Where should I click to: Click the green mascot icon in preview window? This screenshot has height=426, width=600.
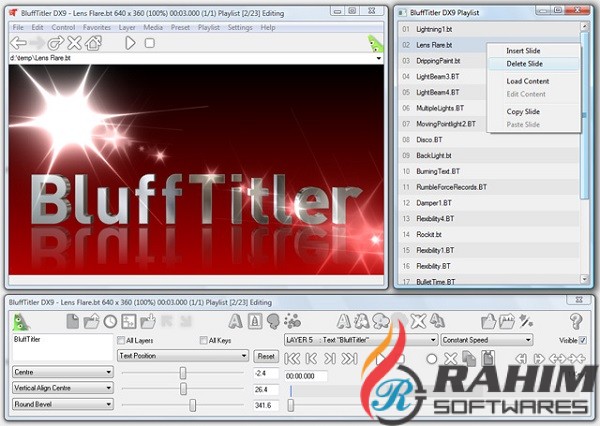pos(375,43)
